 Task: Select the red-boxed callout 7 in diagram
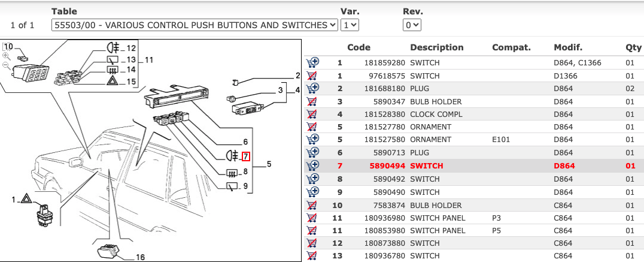point(246,157)
